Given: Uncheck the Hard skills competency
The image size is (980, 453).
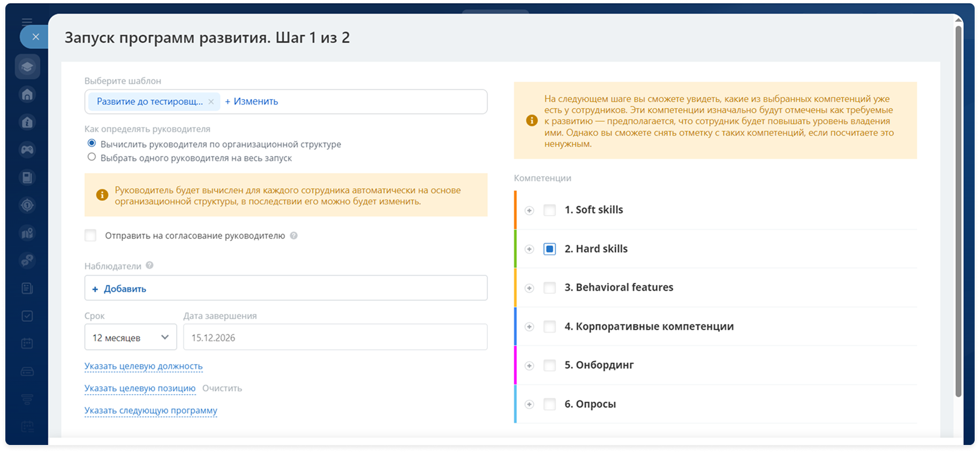Looking at the screenshot, I should [549, 249].
